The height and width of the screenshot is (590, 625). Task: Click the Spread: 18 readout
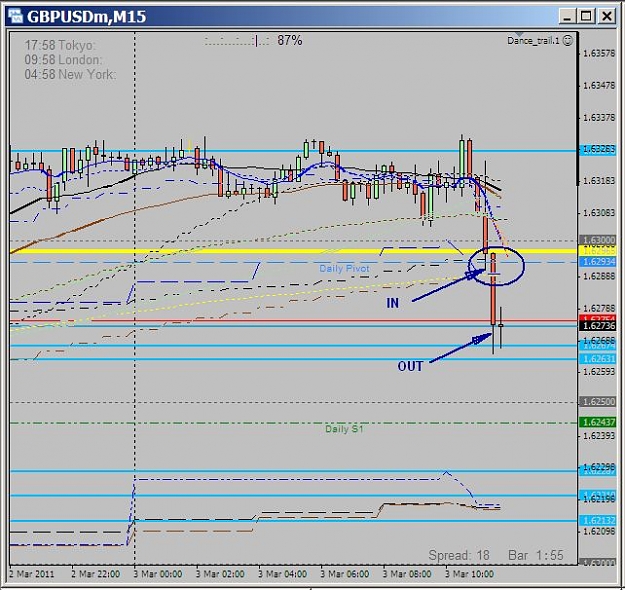[x=459, y=555]
